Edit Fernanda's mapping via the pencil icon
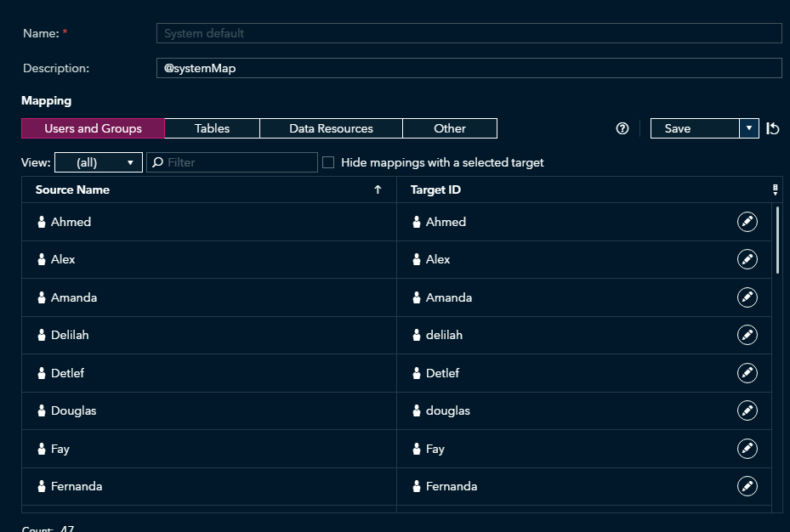 747,486
